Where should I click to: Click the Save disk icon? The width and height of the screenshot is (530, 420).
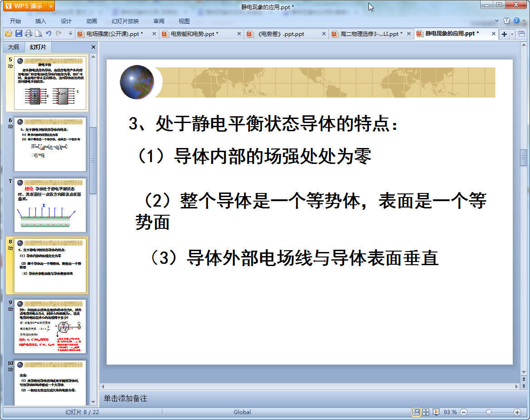point(19,34)
